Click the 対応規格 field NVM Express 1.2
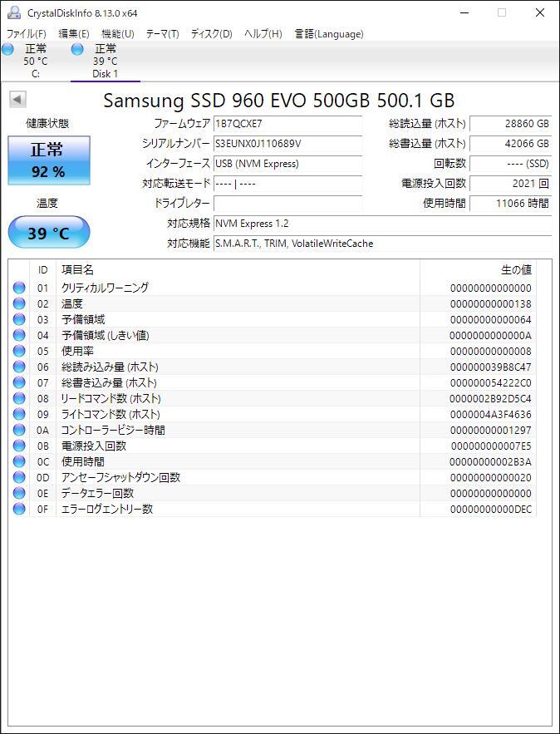Screen dimensions: 560x734 click(x=383, y=224)
